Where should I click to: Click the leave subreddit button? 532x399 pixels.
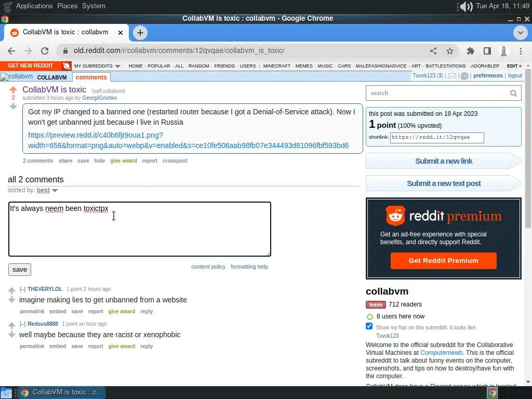(x=376, y=304)
